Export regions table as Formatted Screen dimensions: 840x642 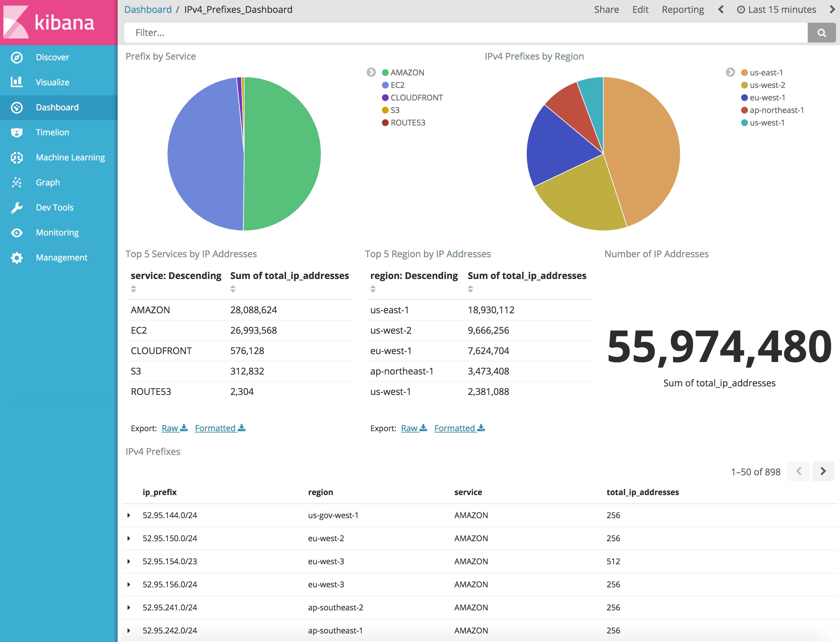tap(459, 428)
